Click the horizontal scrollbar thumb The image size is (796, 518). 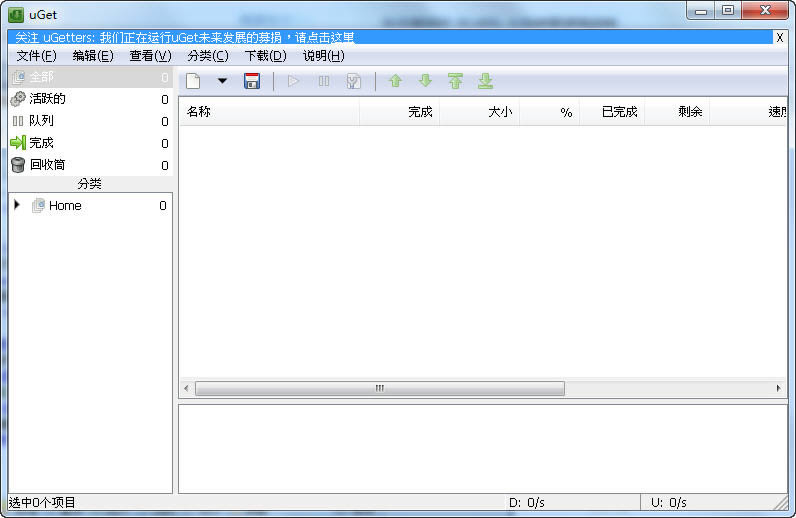tap(380, 388)
